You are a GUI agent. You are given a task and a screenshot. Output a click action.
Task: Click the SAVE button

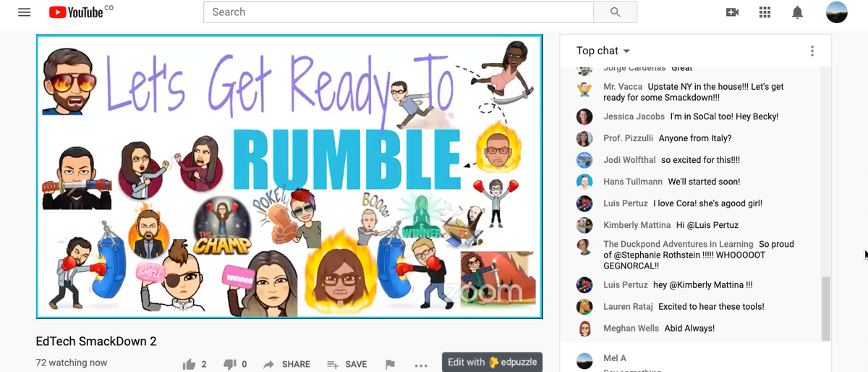pos(347,364)
